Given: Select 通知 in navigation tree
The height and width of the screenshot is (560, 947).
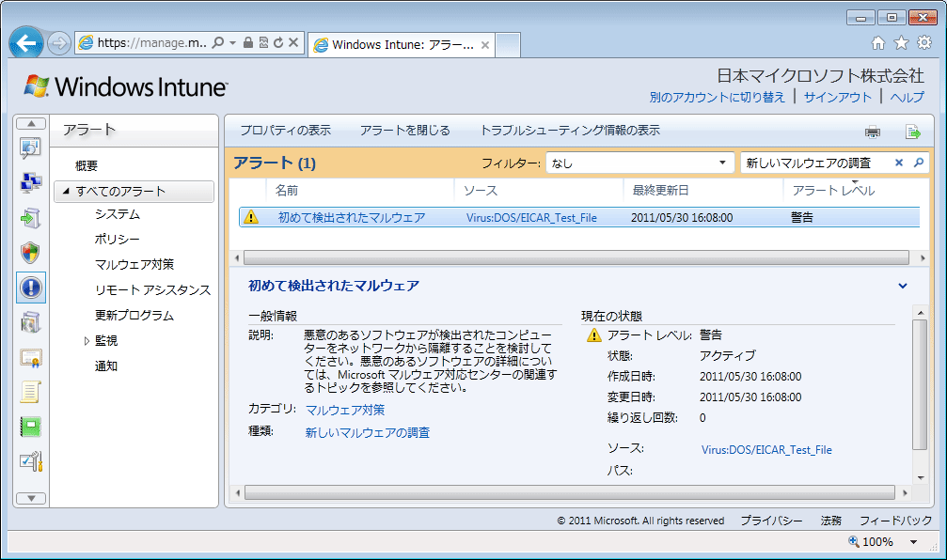Looking at the screenshot, I should [x=105, y=366].
